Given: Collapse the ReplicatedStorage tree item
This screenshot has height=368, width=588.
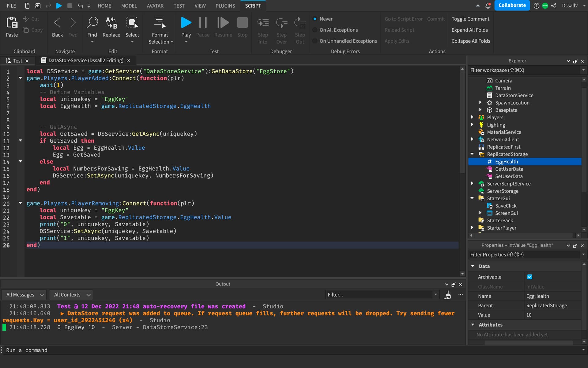Looking at the screenshot, I should [473, 154].
